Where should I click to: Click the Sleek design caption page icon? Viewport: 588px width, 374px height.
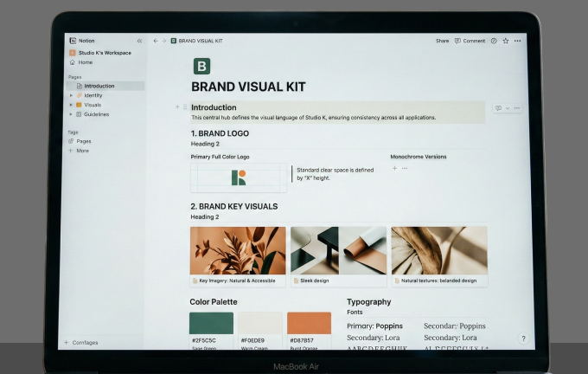pyautogui.click(x=297, y=280)
